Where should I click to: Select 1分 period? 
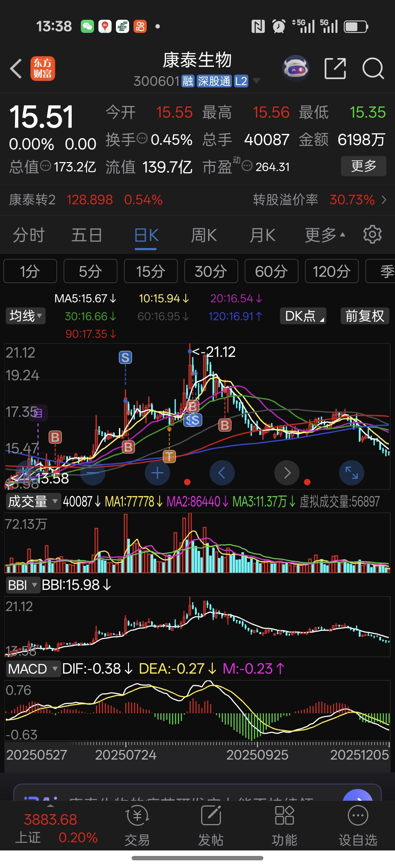[30, 271]
